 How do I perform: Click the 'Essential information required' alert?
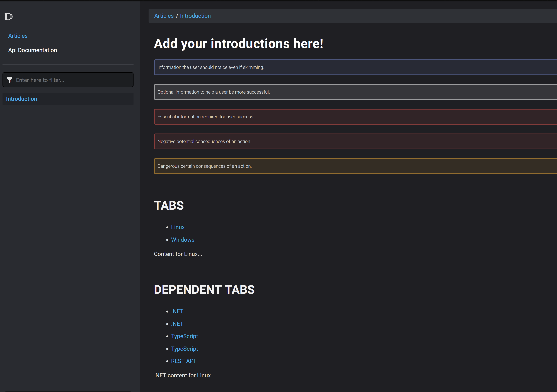click(x=355, y=117)
